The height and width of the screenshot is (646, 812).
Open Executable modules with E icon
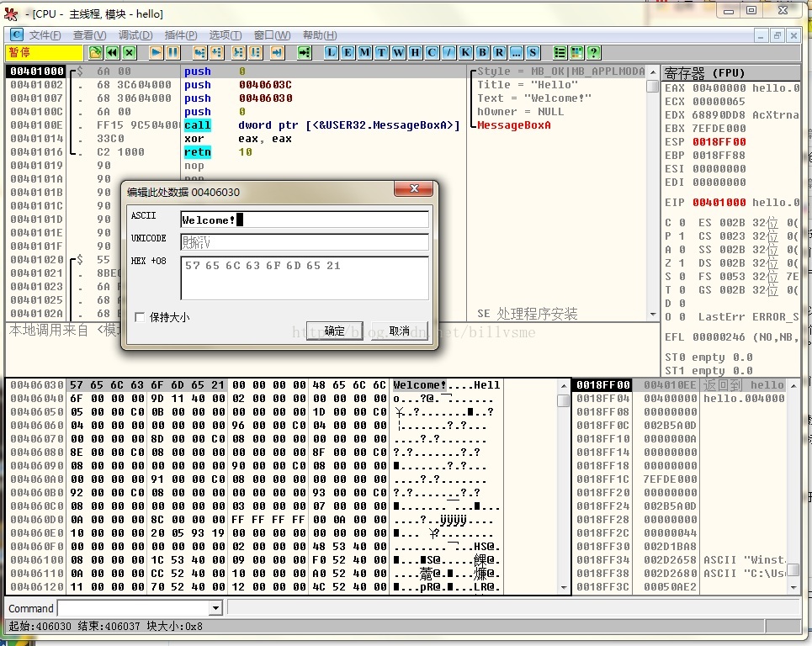click(x=348, y=52)
